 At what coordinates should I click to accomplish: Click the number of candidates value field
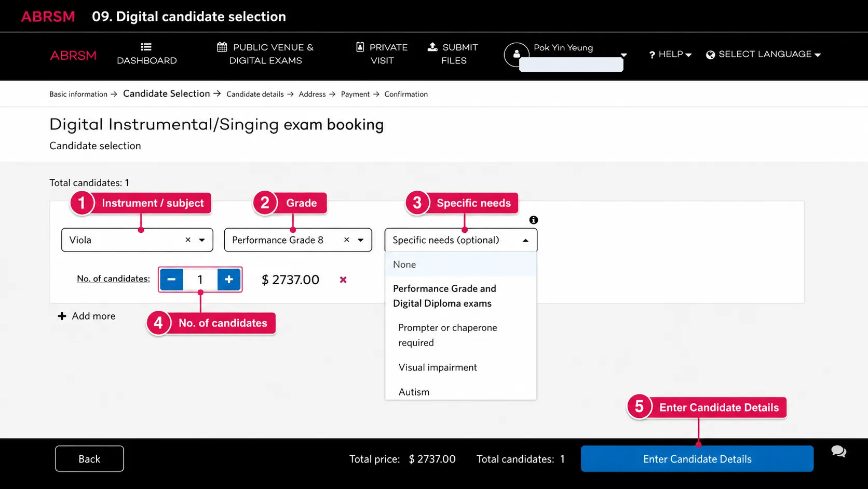200,280
